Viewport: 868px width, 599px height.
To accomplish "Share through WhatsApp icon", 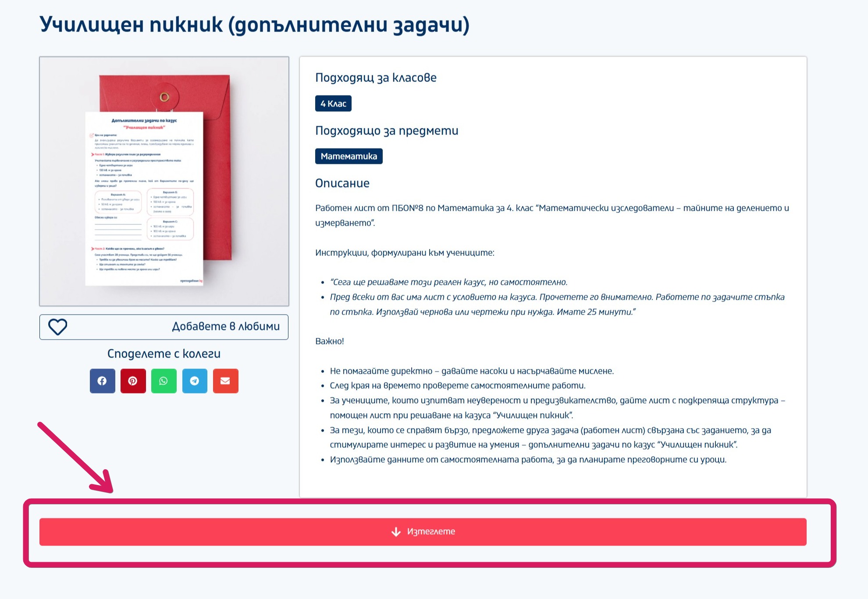I will click(164, 381).
